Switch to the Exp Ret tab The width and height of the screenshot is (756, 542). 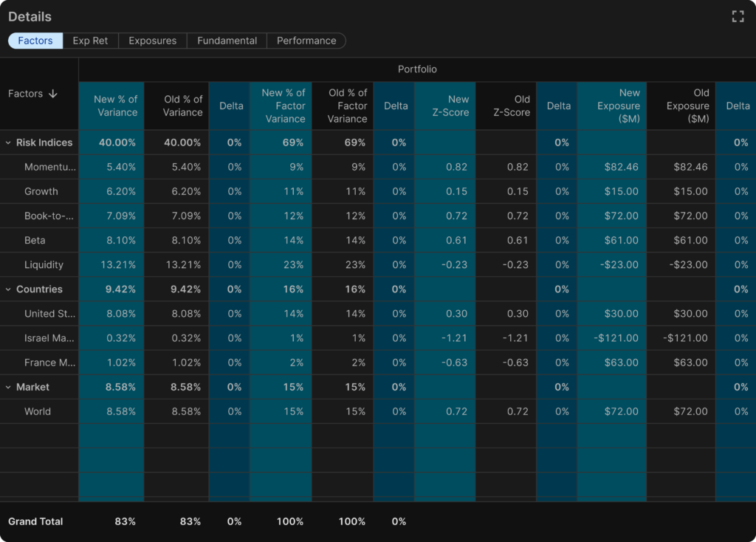coord(90,41)
